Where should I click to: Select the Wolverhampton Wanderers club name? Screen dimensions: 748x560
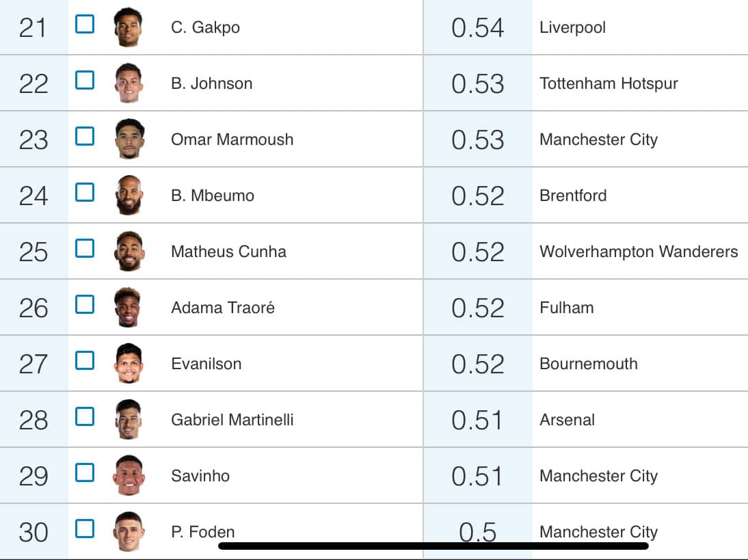639,252
